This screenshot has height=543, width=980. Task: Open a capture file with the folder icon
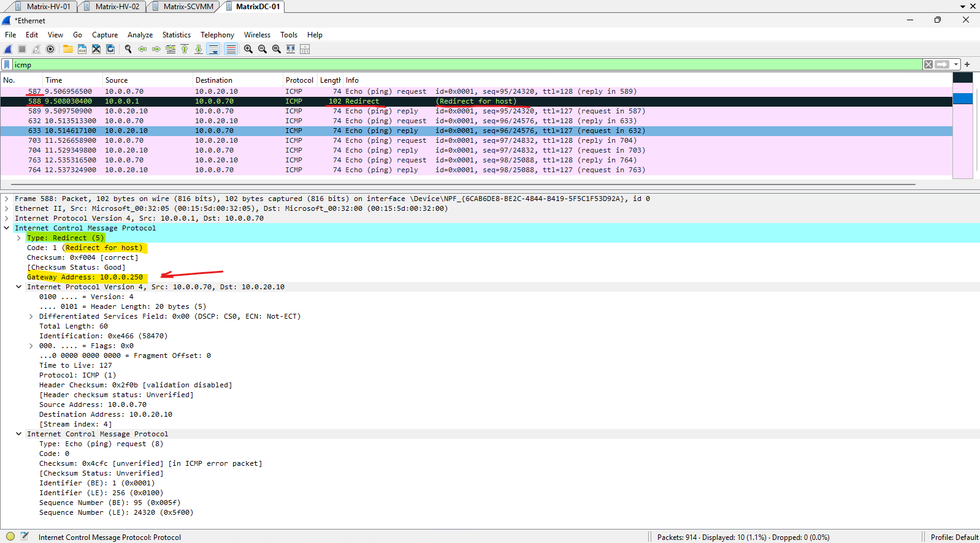coord(68,49)
